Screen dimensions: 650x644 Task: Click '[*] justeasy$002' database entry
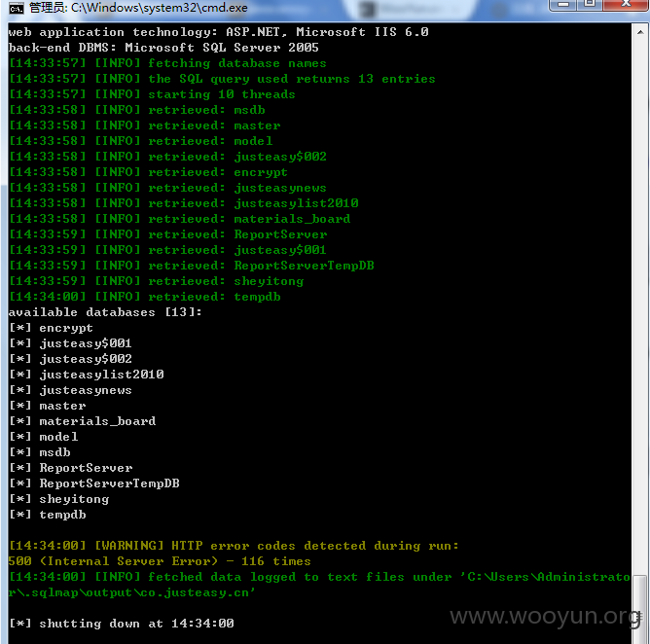[x=70, y=359]
